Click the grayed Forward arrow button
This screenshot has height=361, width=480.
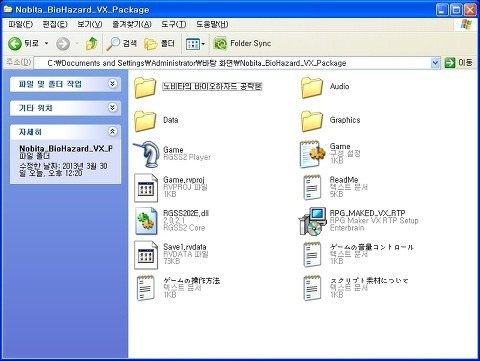coord(63,44)
